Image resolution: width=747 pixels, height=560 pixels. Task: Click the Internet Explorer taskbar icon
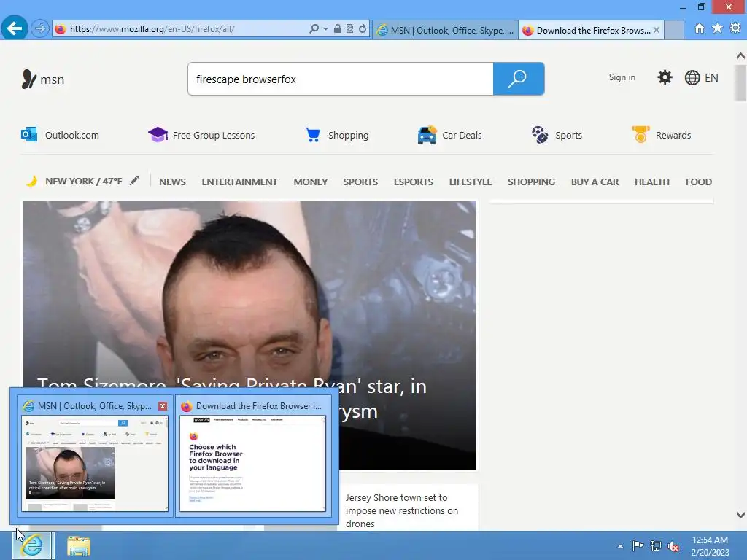(x=32, y=545)
